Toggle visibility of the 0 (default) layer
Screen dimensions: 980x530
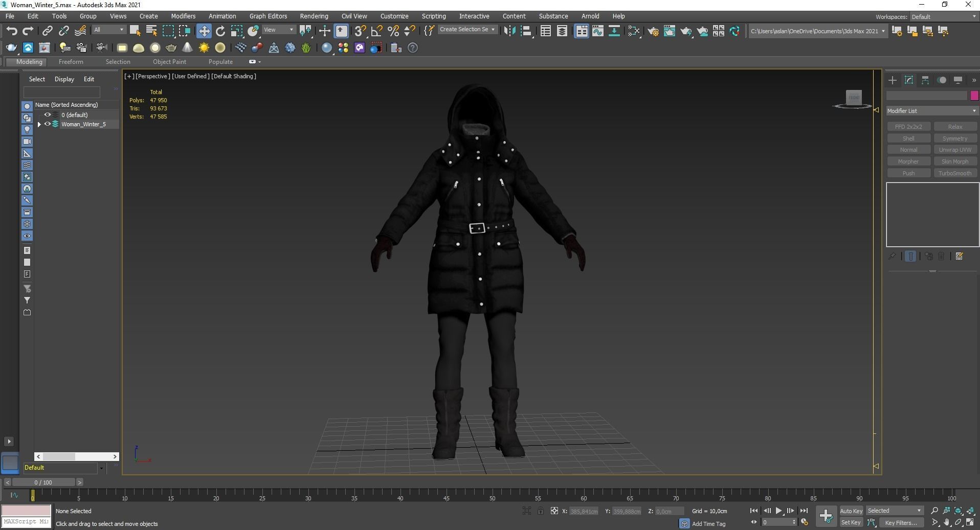[48, 115]
